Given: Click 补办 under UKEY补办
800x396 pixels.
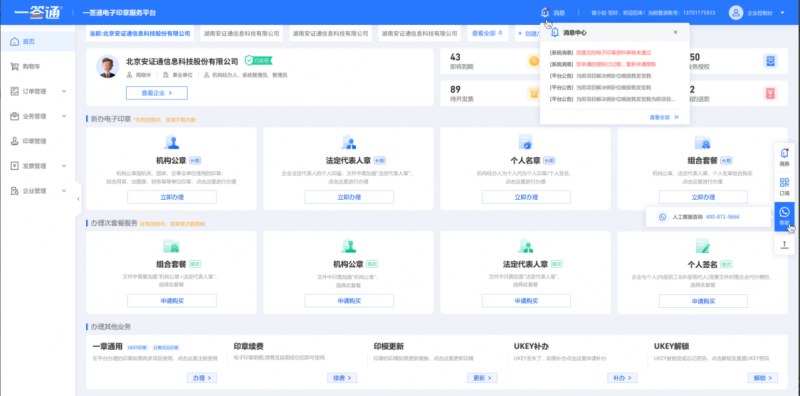Looking at the screenshot, I should tap(622, 378).
